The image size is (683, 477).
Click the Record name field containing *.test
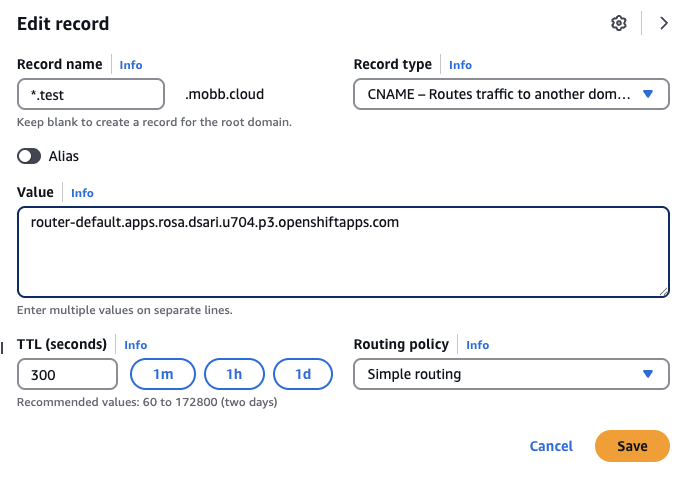click(x=91, y=94)
